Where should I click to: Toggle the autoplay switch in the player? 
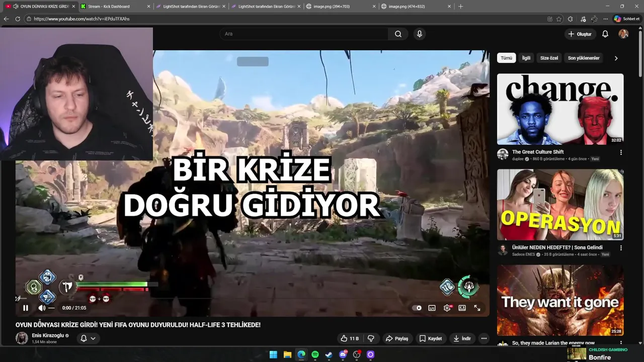tap(417, 308)
